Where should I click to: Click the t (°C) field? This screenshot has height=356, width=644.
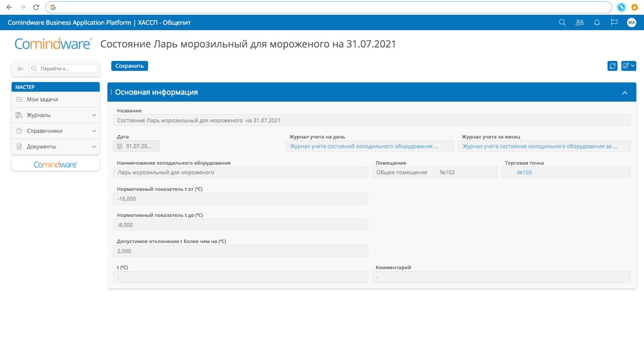[x=241, y=277]
